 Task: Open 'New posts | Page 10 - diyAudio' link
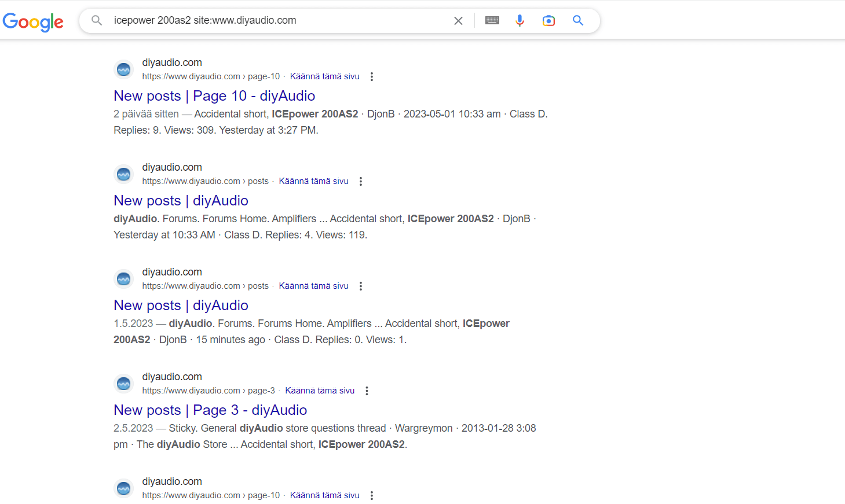tap(214, 96)
